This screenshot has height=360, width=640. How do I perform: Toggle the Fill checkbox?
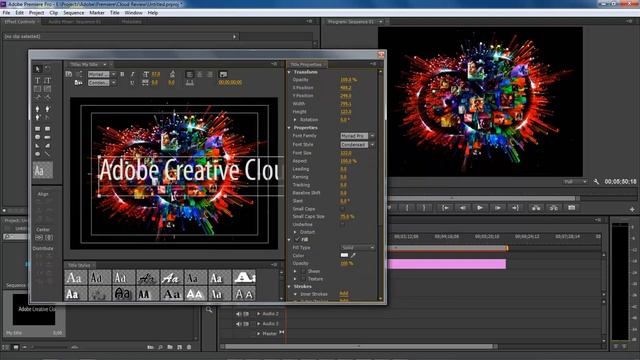[297, 240]
